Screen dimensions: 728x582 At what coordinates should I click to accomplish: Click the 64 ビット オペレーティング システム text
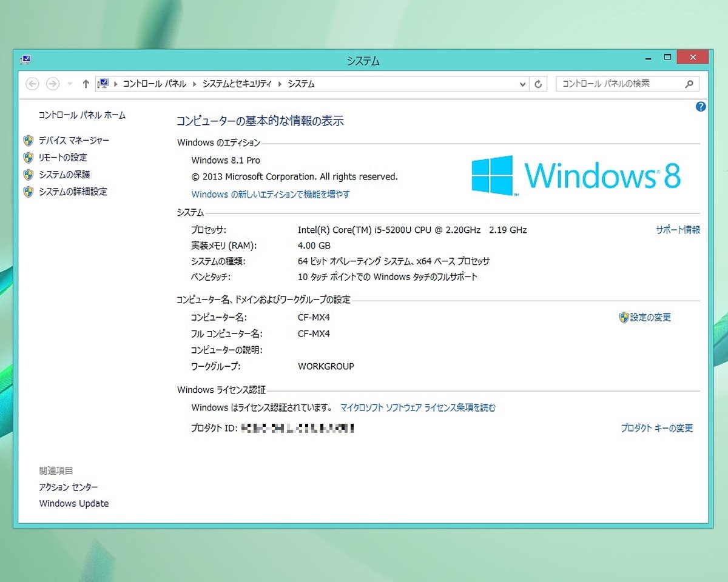(x=394, y=261)
